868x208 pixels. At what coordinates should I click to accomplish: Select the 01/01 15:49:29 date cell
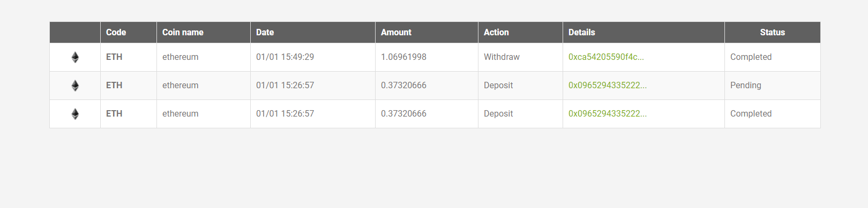pos(285,57)
